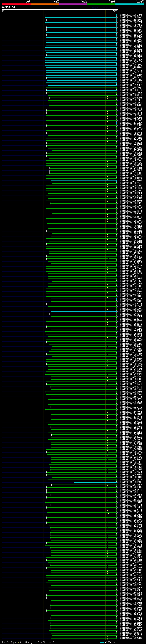Select hit label UniRef100_C5XCE8
146x644 pixels.
point(131,58)
